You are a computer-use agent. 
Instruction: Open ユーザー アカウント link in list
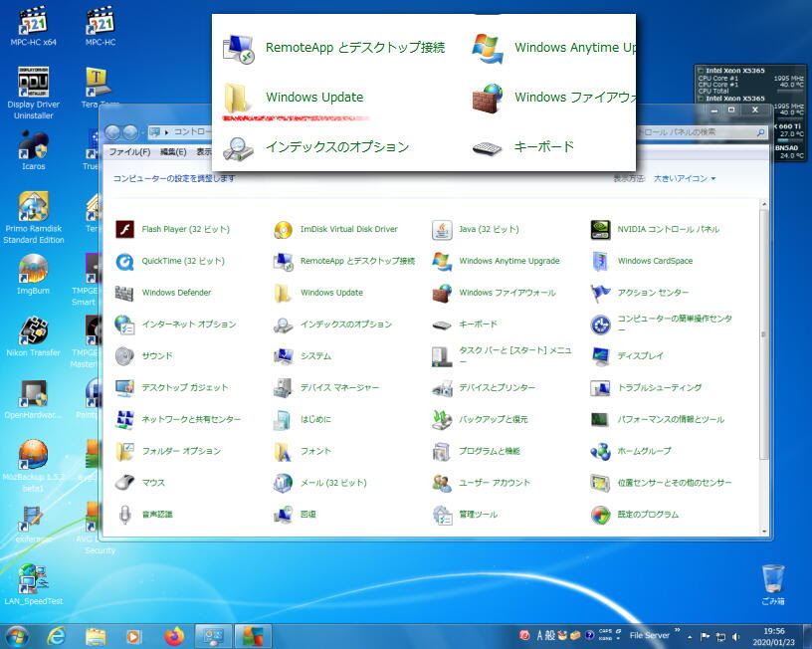494,483
